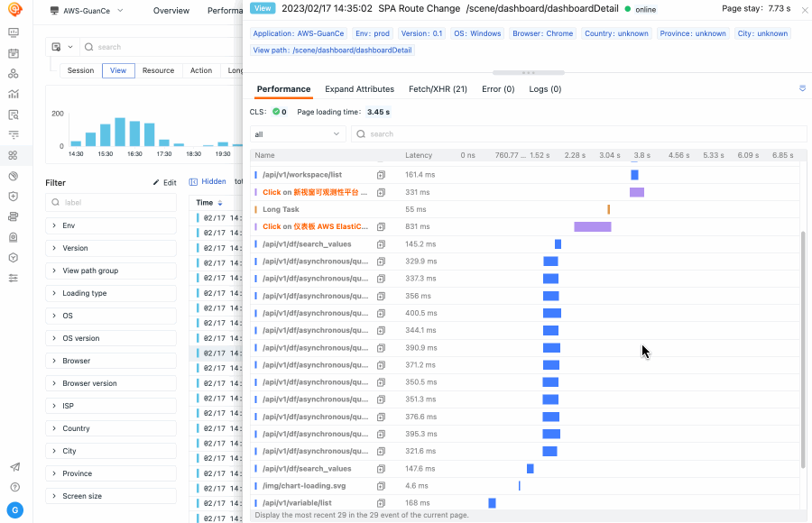Viewport: 812px width, 523px height.
Task: Open the help question mark icon
Action: click(15, 487)
